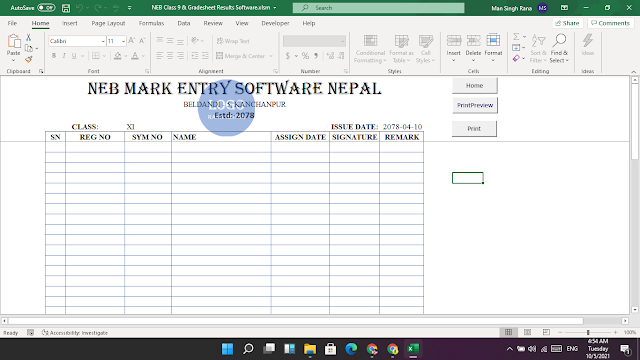640x360 pixels.
Task: Open the Comments pane
Action: click(x=610, y=23)
